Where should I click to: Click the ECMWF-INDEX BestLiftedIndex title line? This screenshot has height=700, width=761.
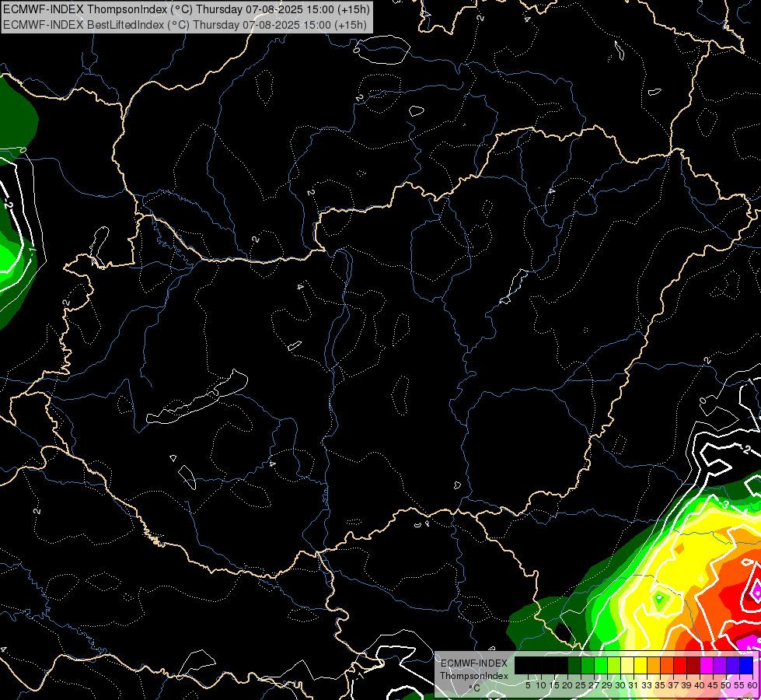pyautogui.click(x=185, y=25)
